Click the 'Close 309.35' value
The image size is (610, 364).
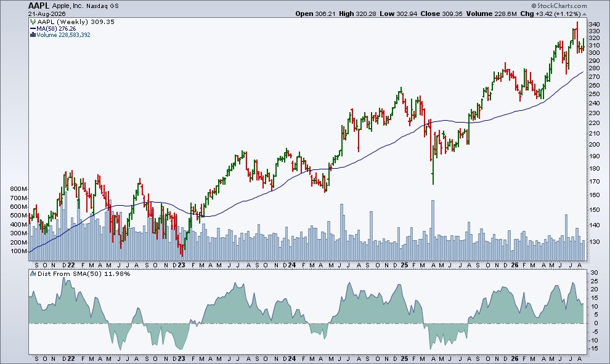tap(442, 14)
